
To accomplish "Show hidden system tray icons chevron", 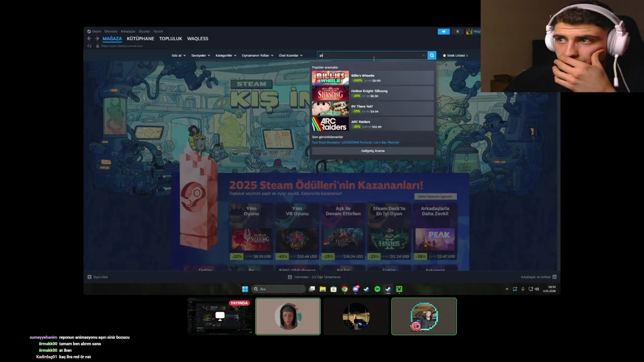I will point(507,289).
